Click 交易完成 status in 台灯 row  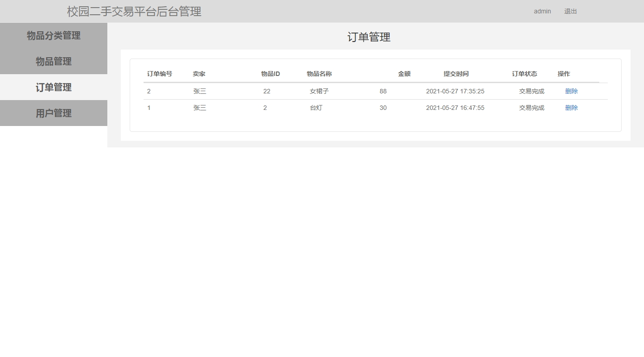532,108
